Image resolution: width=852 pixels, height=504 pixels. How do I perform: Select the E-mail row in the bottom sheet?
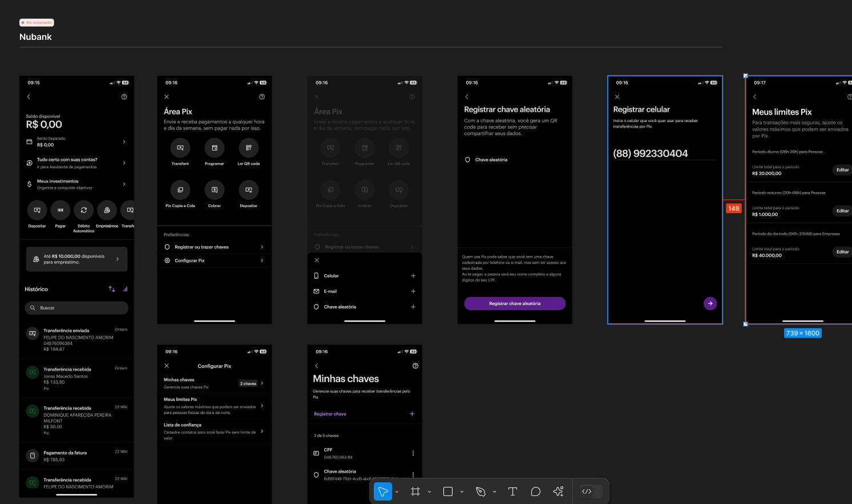365,291
